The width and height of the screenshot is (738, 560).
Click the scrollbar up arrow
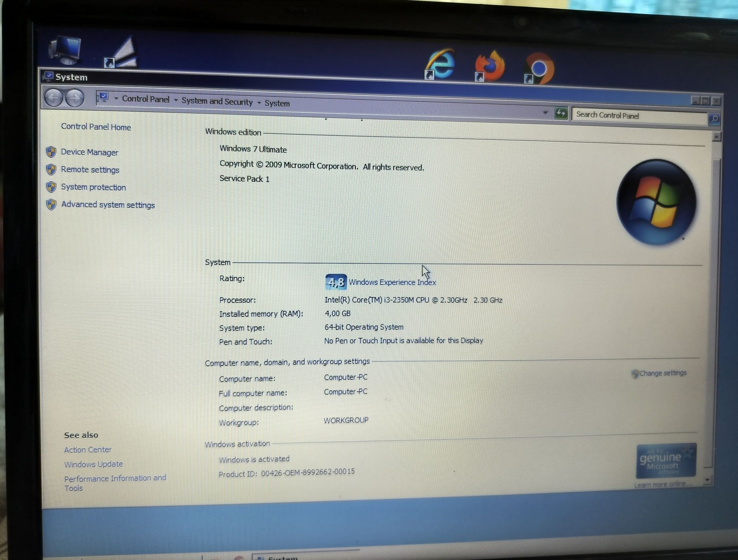(716, 137)
